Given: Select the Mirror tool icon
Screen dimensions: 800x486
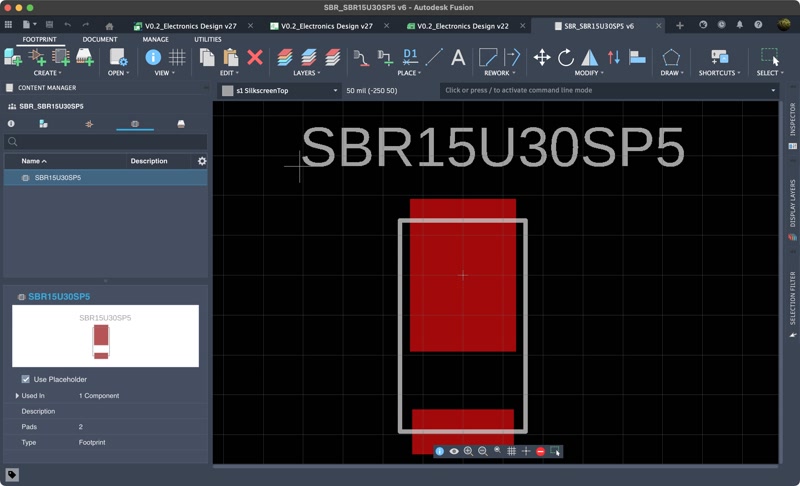Looking at the screenshot, I should click(x=590, y=58).
